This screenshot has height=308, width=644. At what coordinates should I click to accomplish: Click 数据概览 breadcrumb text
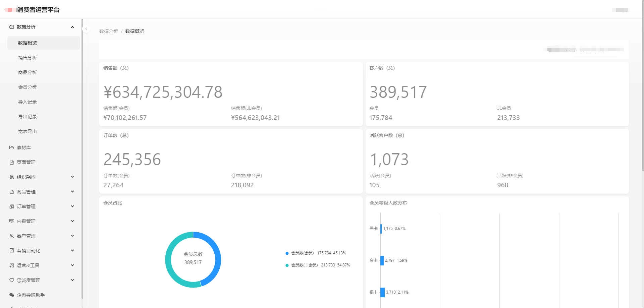pyautogui.click(x=135, y=31)
